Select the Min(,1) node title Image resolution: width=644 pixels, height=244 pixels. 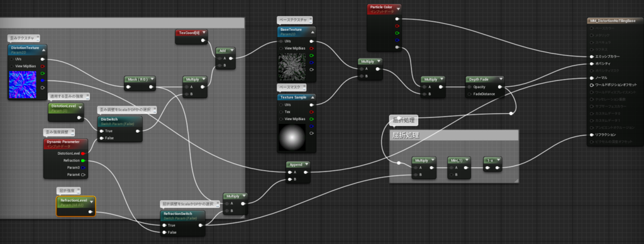pos(457,160)
